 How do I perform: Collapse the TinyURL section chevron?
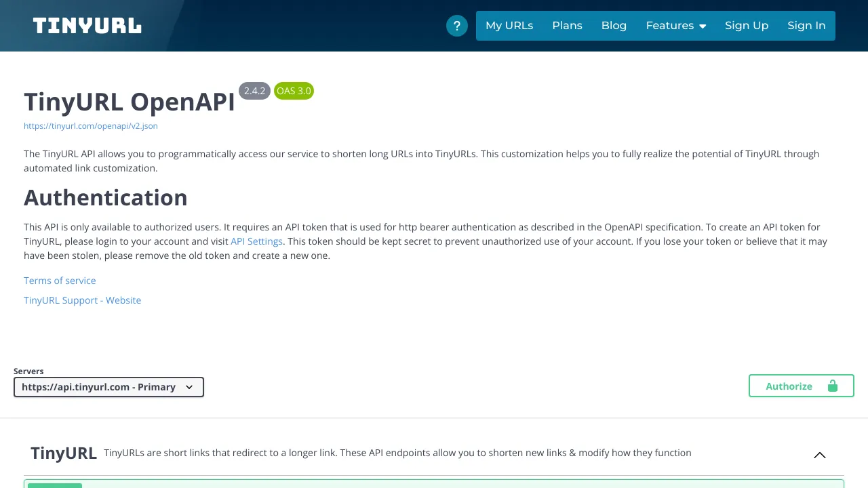pos(820,455)
